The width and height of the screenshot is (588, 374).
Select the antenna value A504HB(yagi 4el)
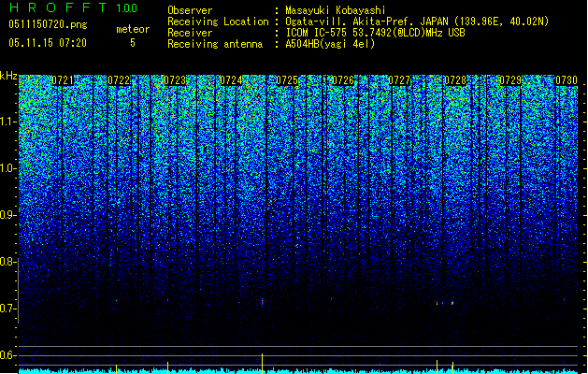[x=330, y=44]
